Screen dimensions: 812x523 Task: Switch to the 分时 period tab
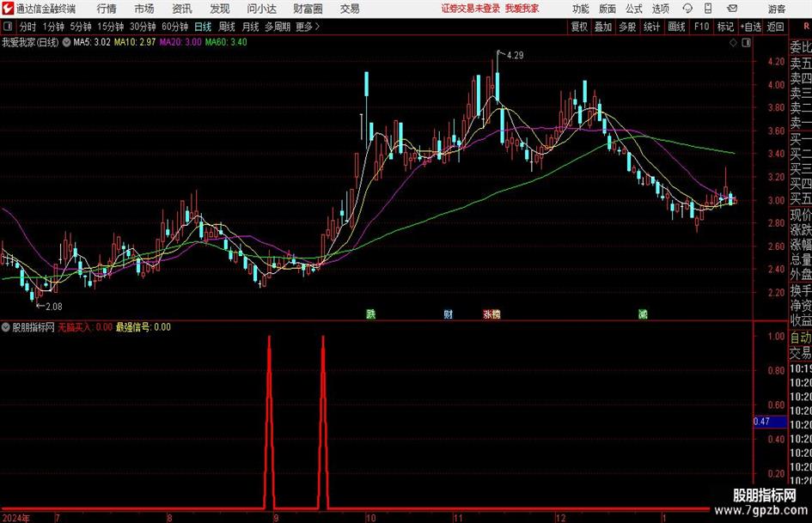tap(28, 27)
